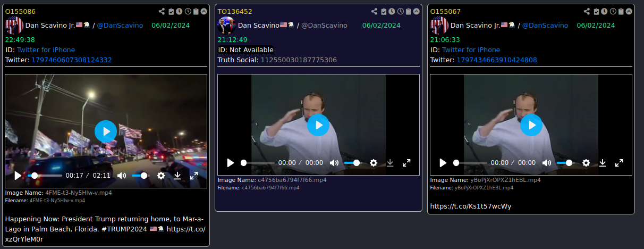644x249 pixels.
Task: Enter fullscreen on O155067 video
Action: click(619, 163)
